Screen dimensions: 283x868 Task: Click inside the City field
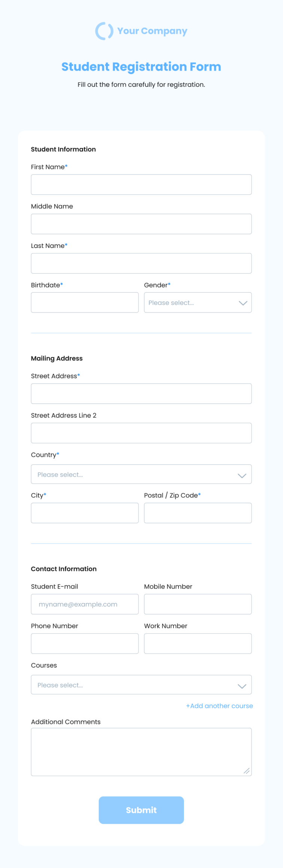(85, 513)
